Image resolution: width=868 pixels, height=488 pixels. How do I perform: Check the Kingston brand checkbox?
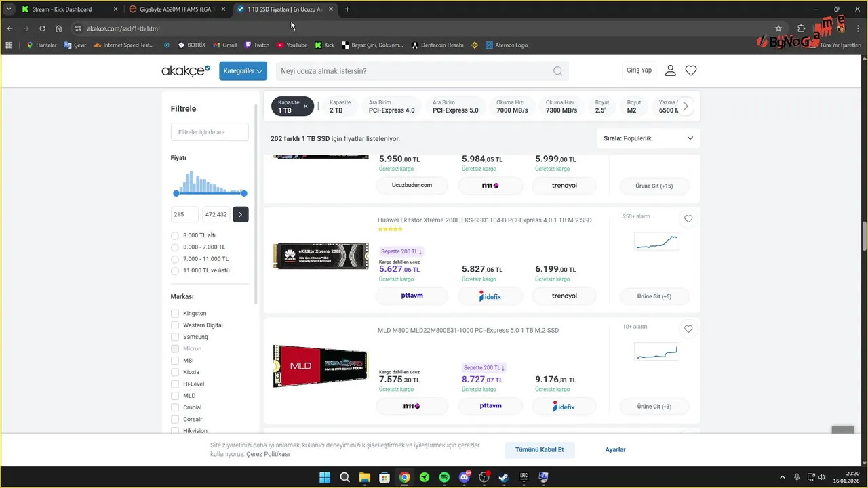[175, 313]
